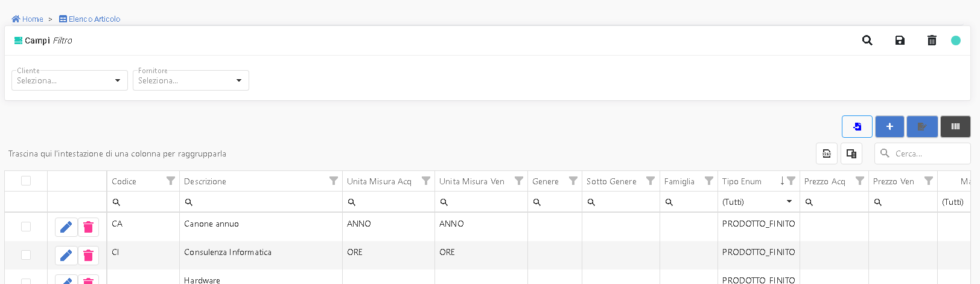Image resolution: width=980 pixels, height=284 pixels.
Task: Select the Consulenza Informatica row checkbox
Action: (x=26, y=255)
